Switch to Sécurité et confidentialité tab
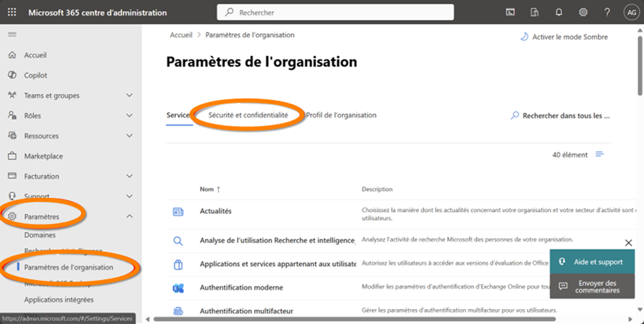Screen dimensions: 644x324 click(x=248, y=116)
